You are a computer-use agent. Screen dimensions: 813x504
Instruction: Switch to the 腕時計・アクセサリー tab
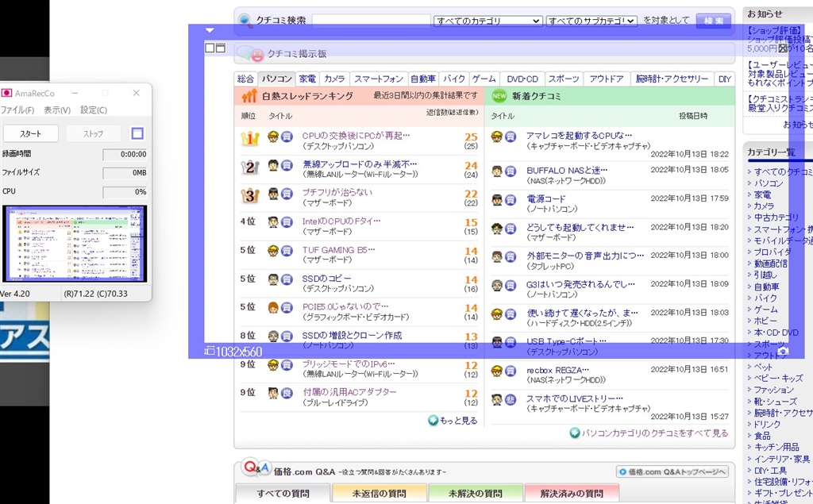(x=672, y=79)
